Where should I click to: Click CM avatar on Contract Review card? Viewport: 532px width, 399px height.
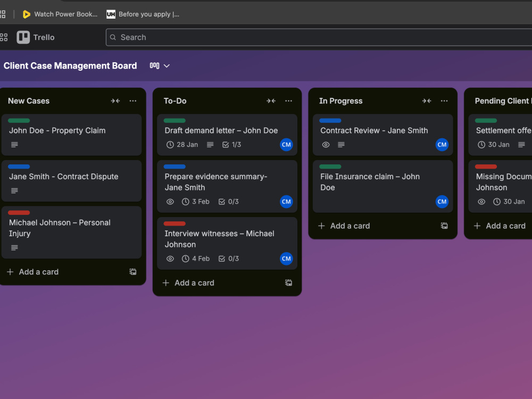pyautogui.click(x=442, y=145)
